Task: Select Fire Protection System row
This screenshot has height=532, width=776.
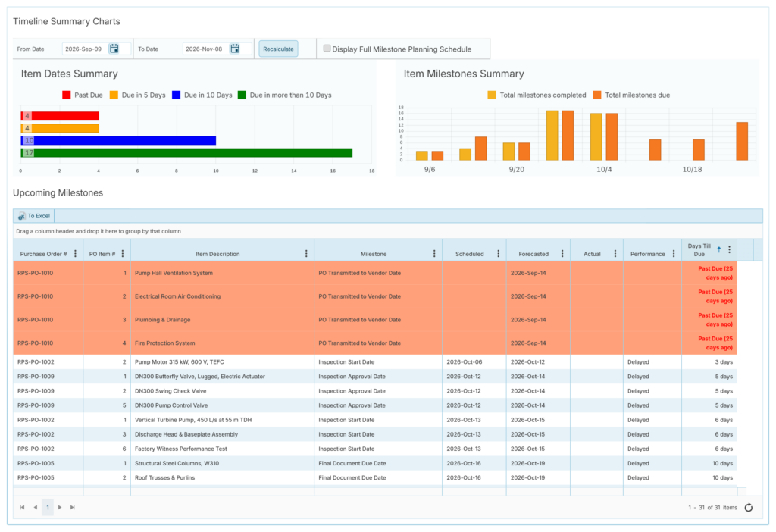Action: [x=375, y=343]
